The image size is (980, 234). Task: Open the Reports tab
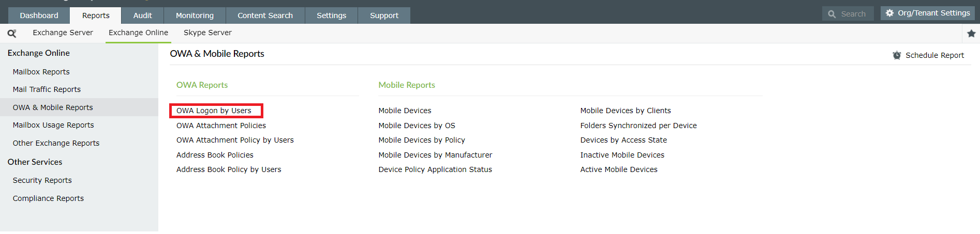96,15
